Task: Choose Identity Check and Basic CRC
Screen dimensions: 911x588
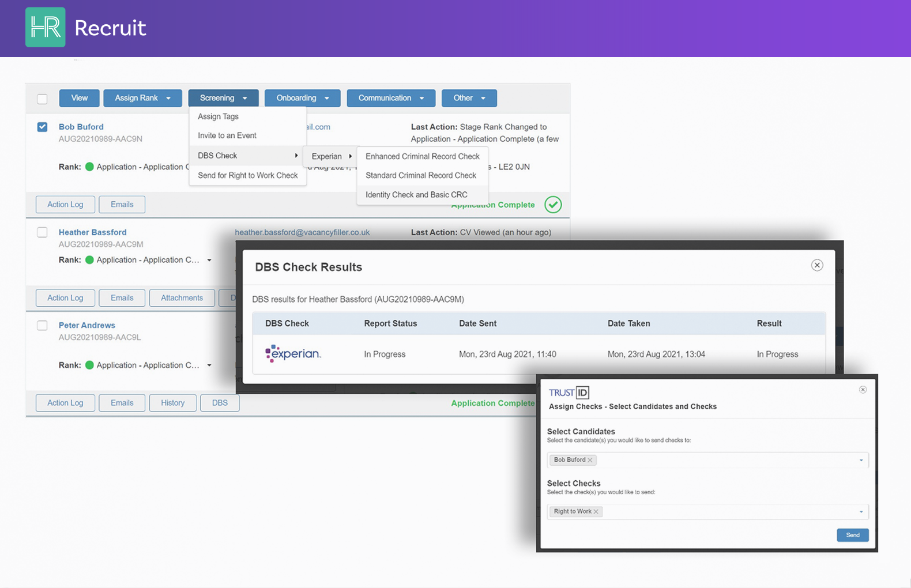Action: pos(423,195)
